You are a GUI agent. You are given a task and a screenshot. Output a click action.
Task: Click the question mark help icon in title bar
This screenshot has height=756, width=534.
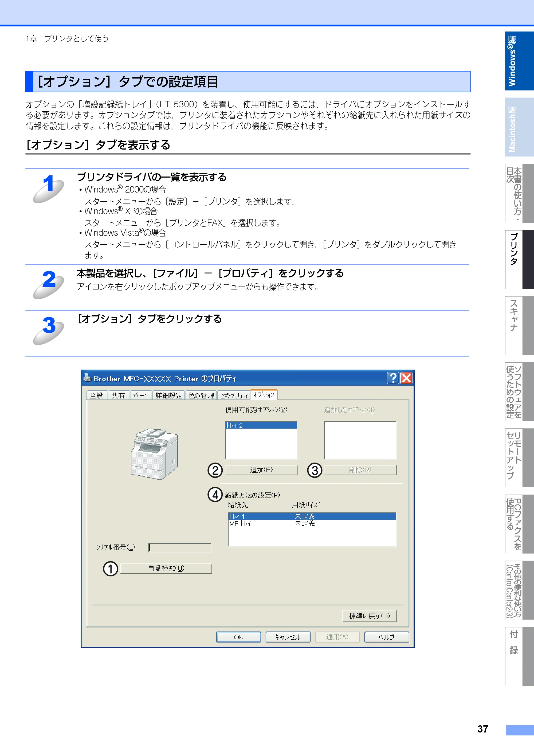[393, 378]
